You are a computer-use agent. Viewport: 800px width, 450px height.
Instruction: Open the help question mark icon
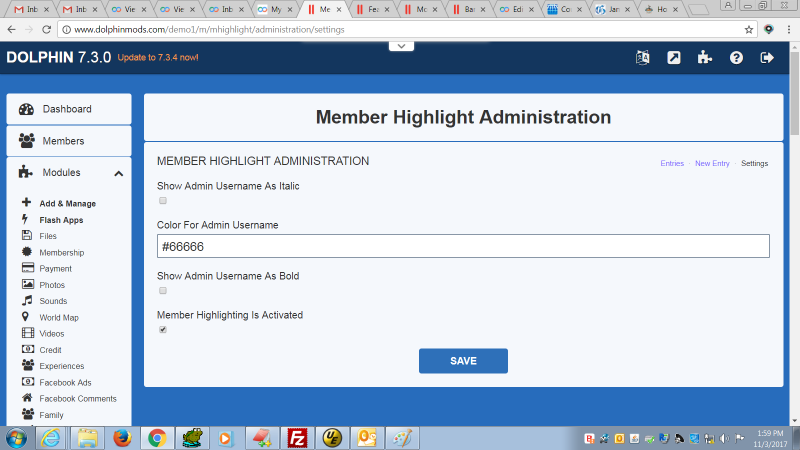[736, 58]
